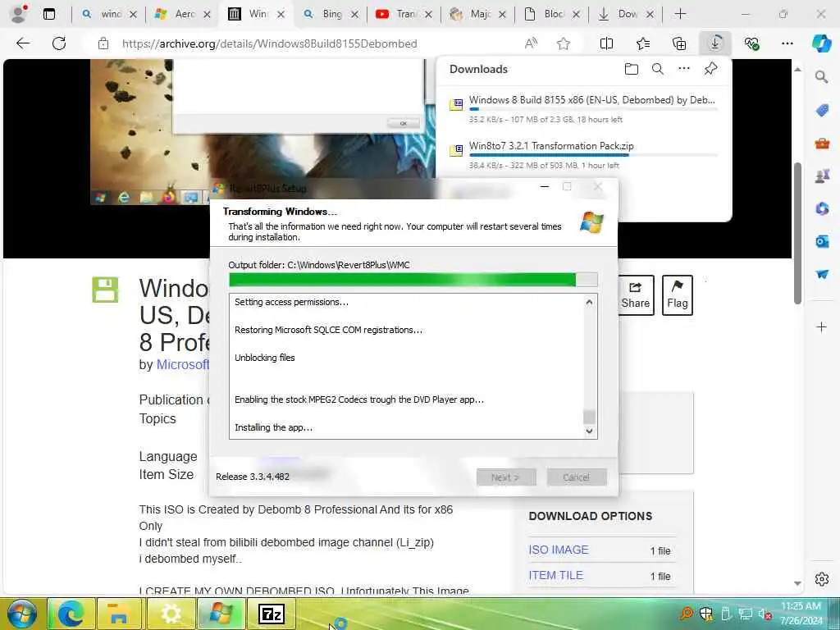Search downloads in Downloads panel
Image resolution: width=840 pixels, height=630 pixels.
pos(658,69)
